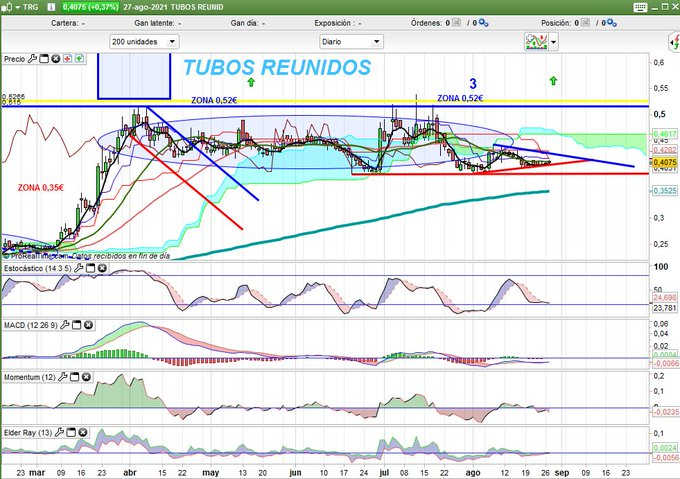
Task: Click the green add icon beside Precio
Action: pyautogui.click(x=79, y=59)
